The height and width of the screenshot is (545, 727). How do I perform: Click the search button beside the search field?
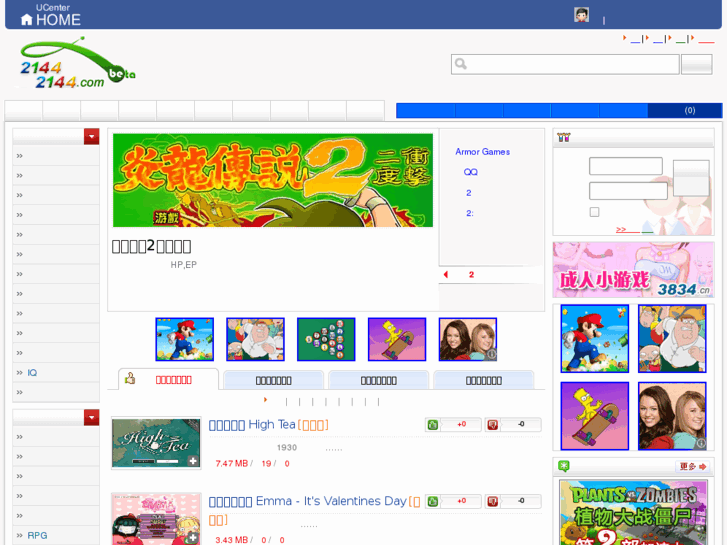[x=696, y=64]
